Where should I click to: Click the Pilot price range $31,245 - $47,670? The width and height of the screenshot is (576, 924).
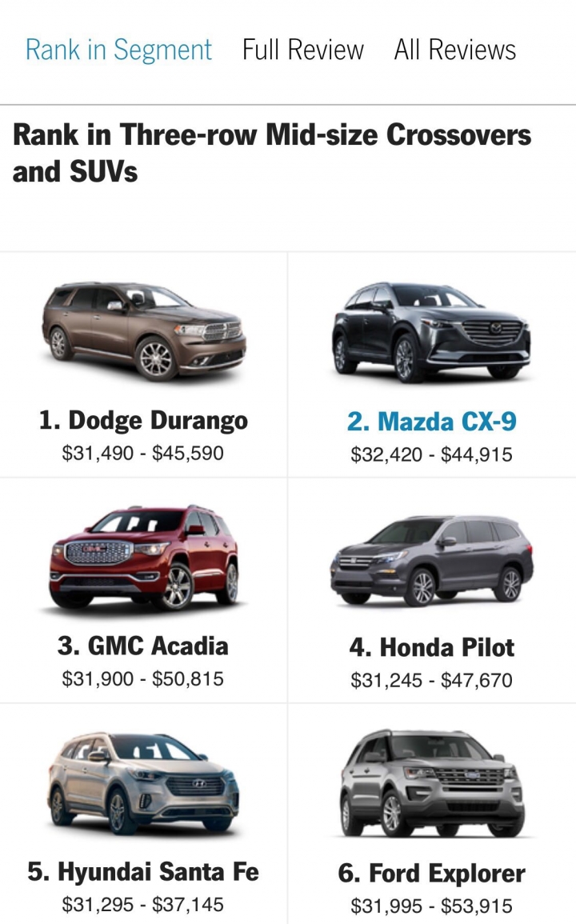(x=431, y=680)
